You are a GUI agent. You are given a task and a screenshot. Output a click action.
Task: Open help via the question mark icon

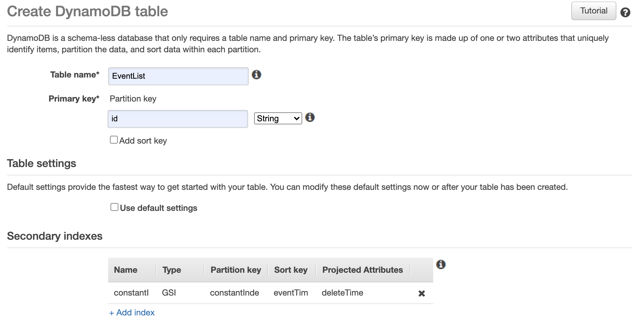tap(625, 12)
